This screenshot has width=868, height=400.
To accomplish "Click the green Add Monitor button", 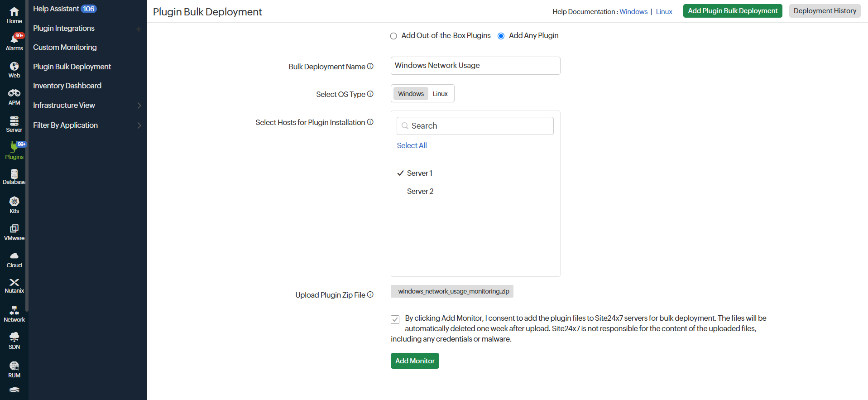I will point(414,361).
